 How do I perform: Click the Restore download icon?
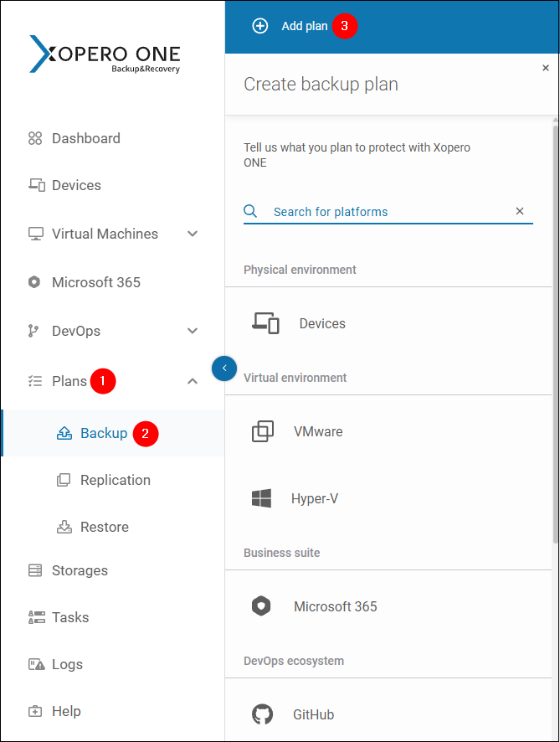click(x=64, y=527)
